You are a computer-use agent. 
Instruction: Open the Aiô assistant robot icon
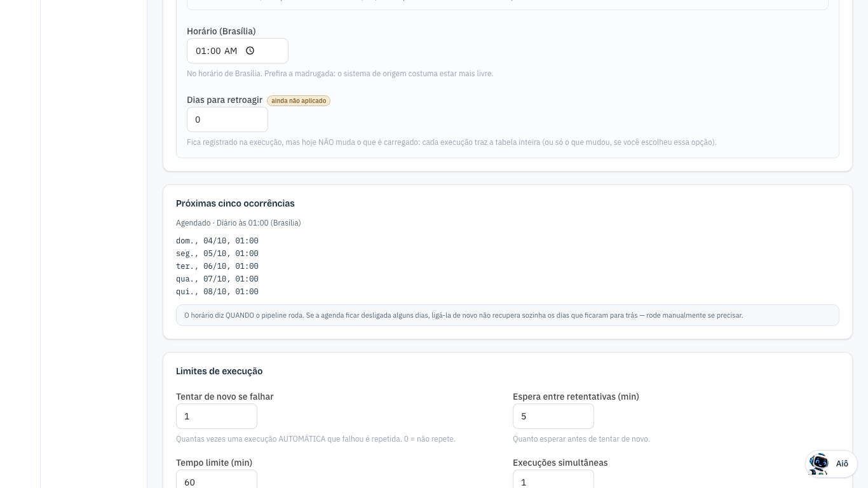pyautogui.click(x=819, y=464)
